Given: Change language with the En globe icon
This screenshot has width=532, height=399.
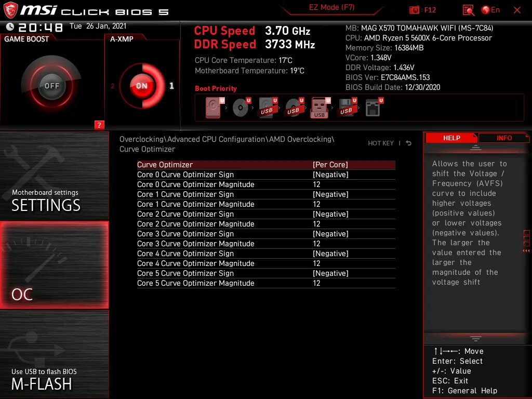Looking at the screenshot, I should pyautogui.click(x=490, y=10).
